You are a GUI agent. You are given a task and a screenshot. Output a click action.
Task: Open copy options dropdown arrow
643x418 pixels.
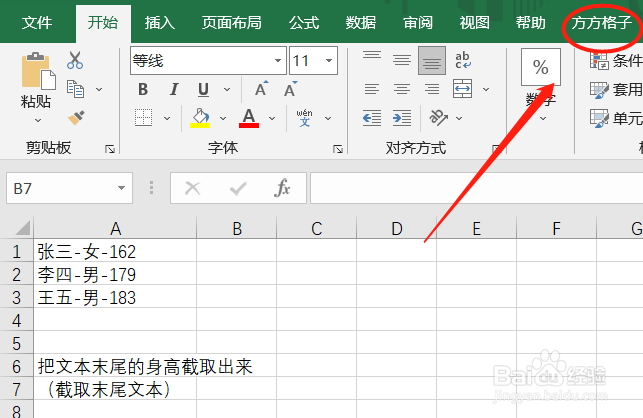99,89
